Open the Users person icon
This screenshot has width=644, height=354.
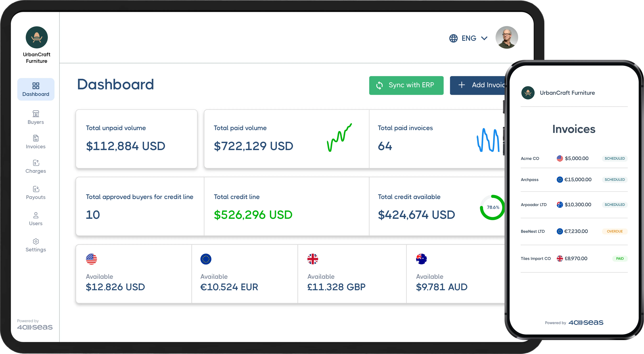click(36, 215)
